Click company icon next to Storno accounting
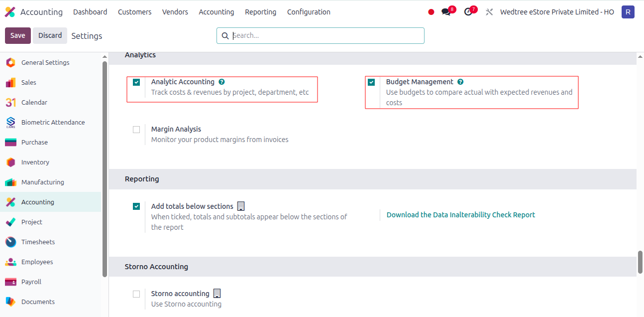644x317 pixels. coord(217,294)
